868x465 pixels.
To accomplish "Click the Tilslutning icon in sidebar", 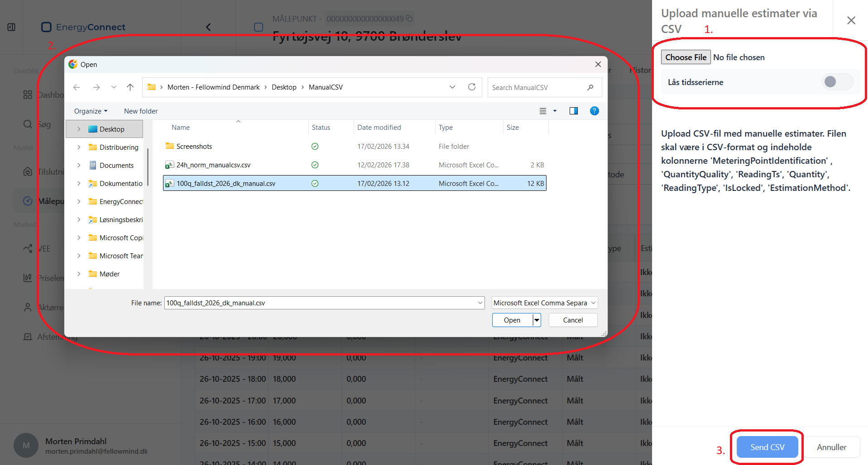I will point(28,171).
